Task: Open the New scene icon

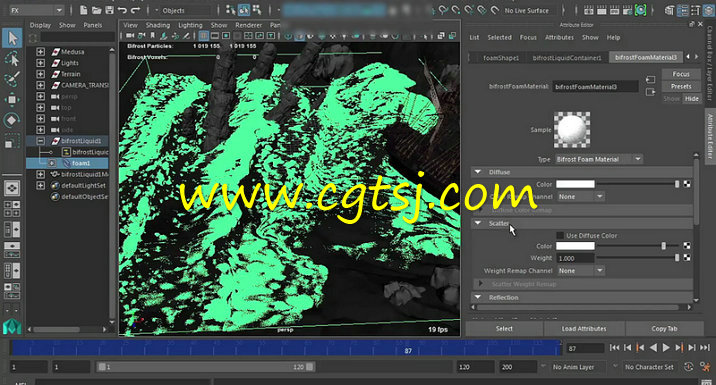Action: 84,10
